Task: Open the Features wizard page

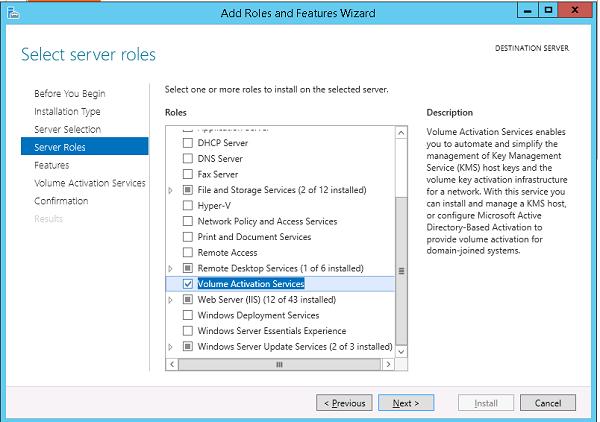Action: click(x=52, y=165)
